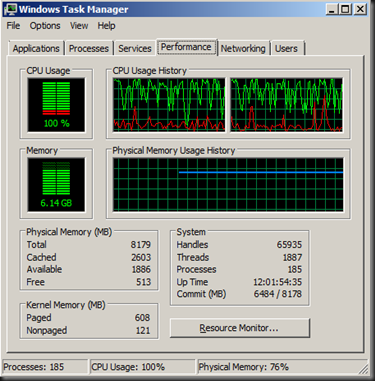Viewport: 375px width, 381px height.
Task: Open the Options menu
Action: point(45,26)
